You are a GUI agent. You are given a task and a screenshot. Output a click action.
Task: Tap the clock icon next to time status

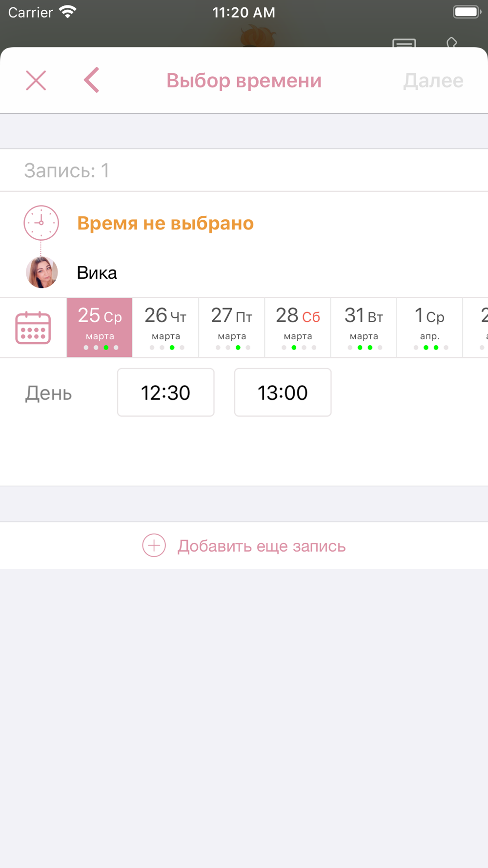coord(41,223)
